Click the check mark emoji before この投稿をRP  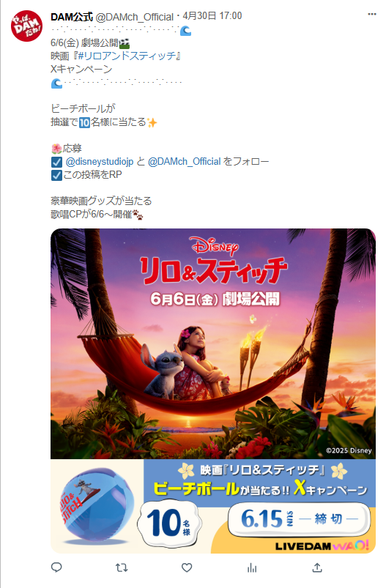(56, 175)
